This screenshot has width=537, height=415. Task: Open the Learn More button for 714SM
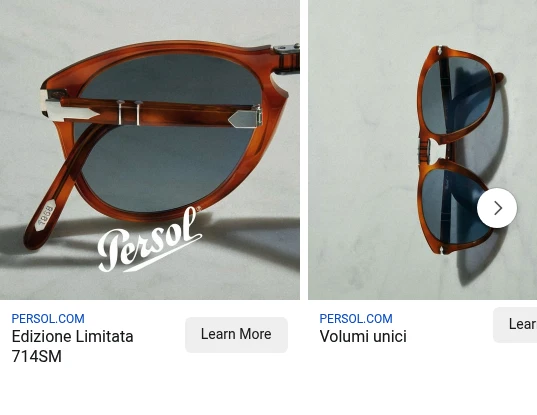tap(236, 335)
